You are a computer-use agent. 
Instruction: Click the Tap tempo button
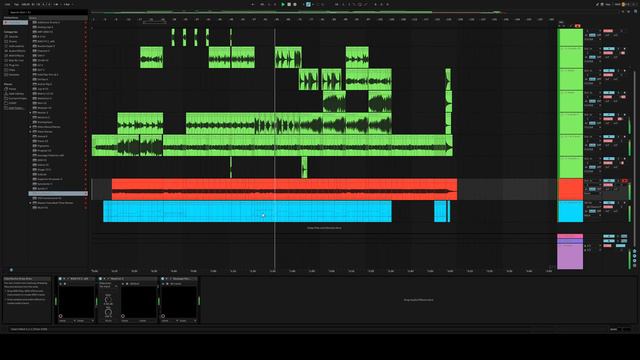(x=16, y=4)
